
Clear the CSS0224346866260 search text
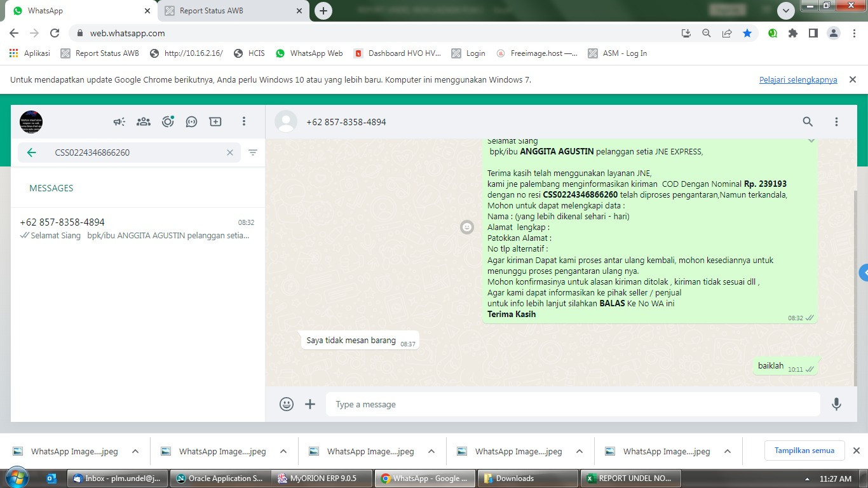230,152
